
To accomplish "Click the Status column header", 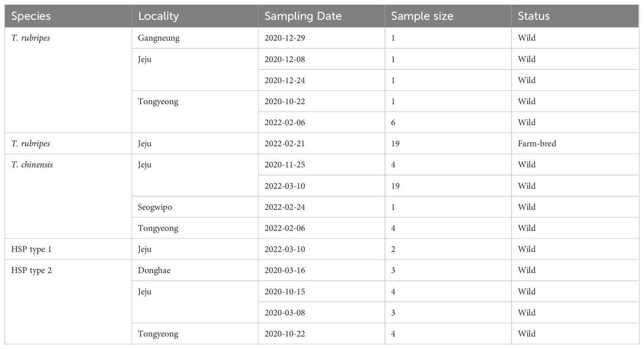I will point(575,16).
